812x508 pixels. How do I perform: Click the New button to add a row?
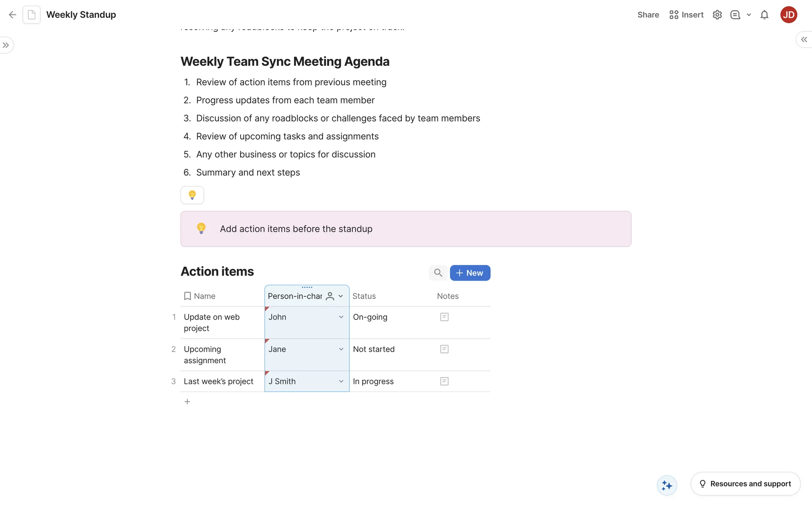(x=470, y=273)
